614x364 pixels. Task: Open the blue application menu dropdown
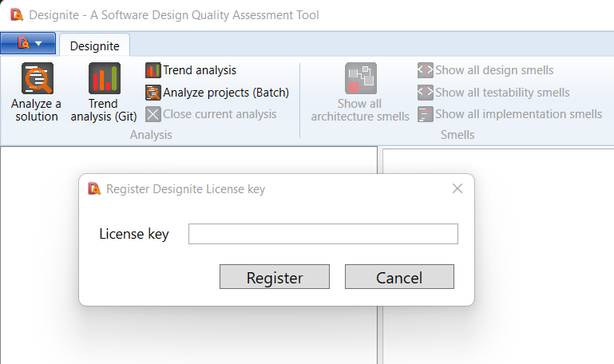point(28,43)
